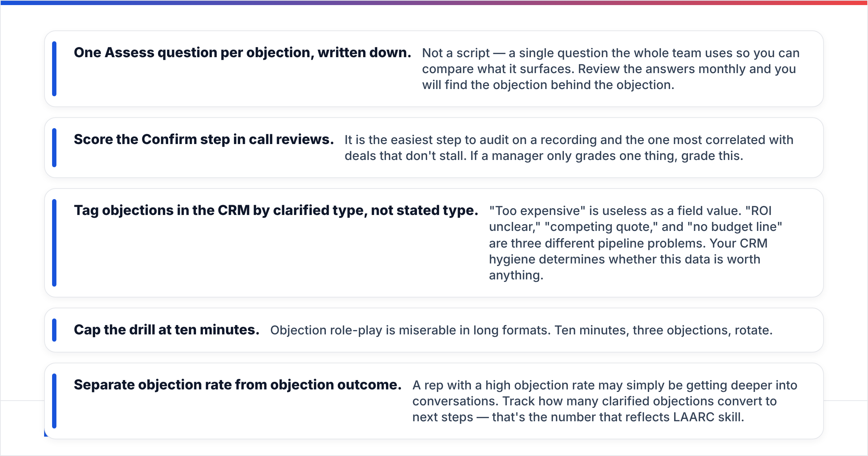868x456 pixels.
Task: Click 'Tag objections in the CRM' heading
Action: [276, 211]
